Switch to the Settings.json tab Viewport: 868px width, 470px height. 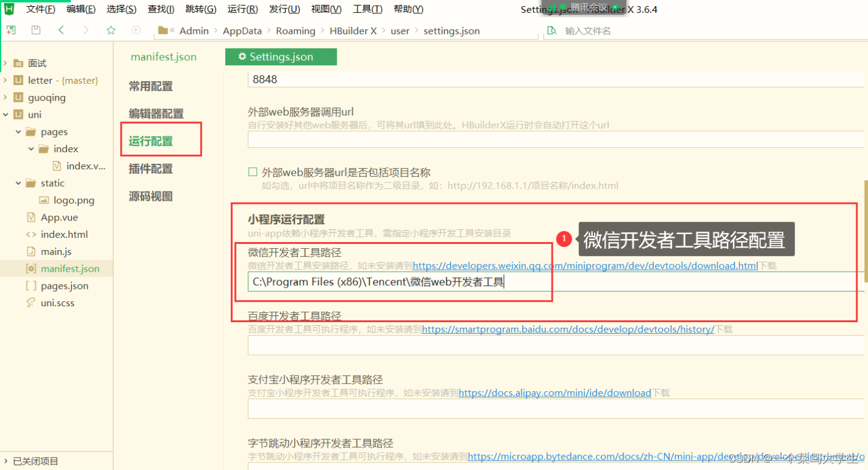281,57
